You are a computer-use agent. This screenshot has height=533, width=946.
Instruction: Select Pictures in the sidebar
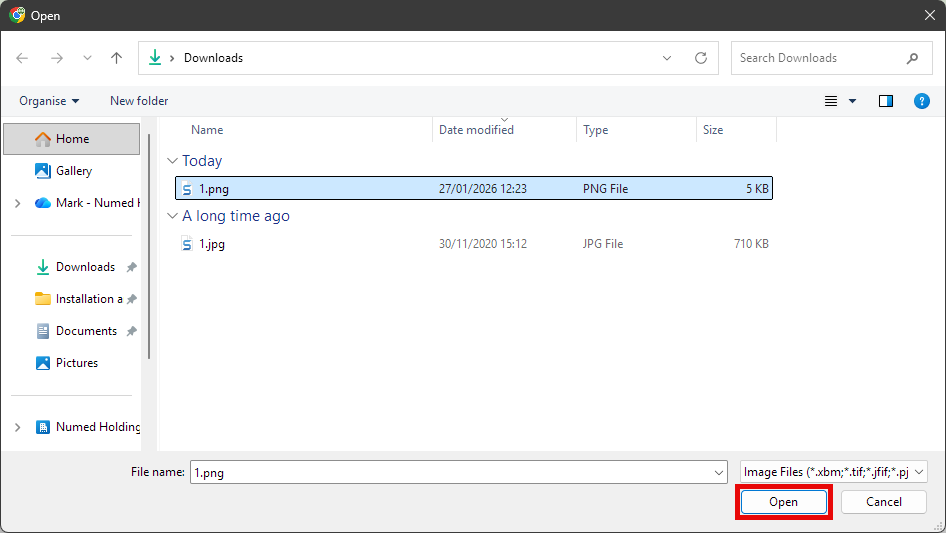(76, 363)
